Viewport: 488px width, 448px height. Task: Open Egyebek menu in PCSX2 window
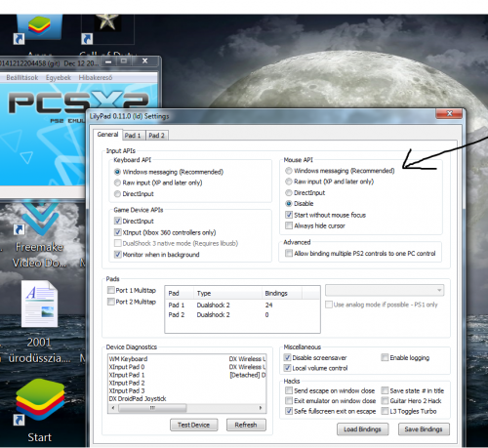tap(59, 77)
